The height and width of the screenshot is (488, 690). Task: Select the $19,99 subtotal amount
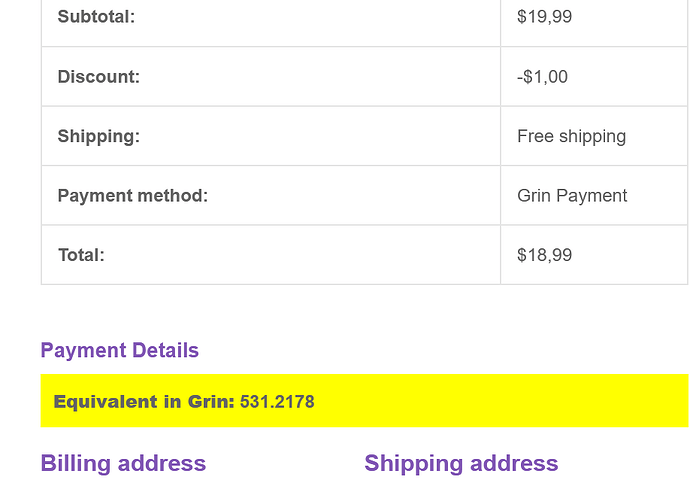(x=544, y=17)
